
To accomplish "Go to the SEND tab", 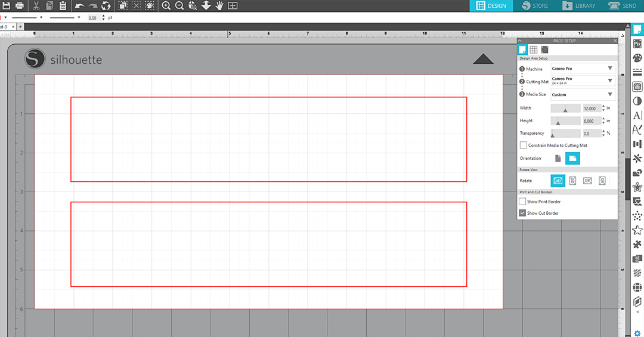I will tap(622, 6).
